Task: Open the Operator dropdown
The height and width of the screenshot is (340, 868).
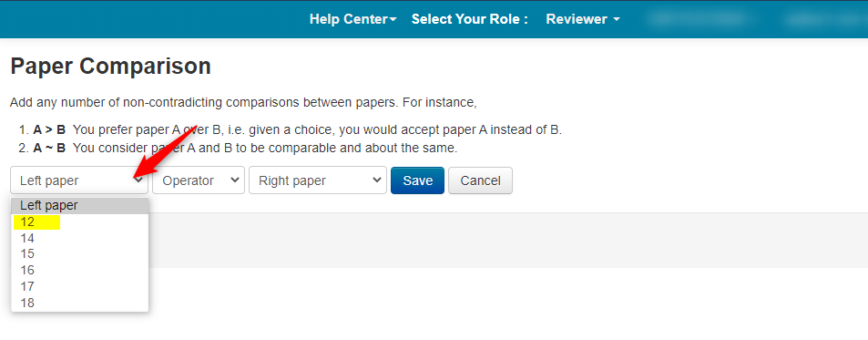Action: tap(199, 180)
